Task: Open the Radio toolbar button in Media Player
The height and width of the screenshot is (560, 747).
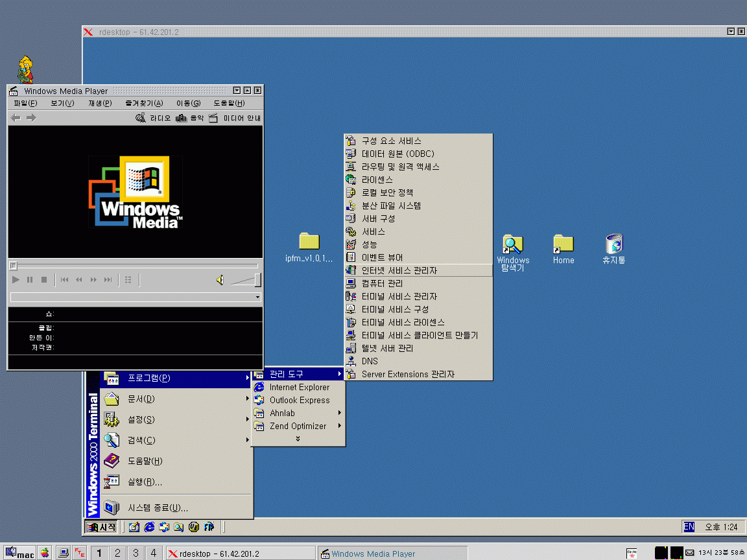Action: click(153, 118)
